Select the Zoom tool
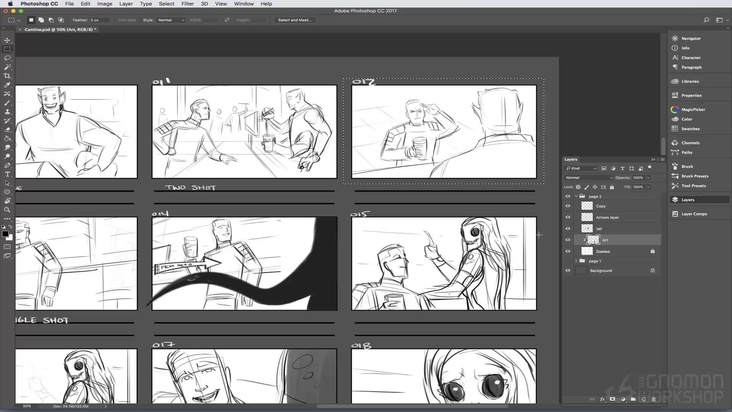732x412 pixels. click(7, 210)
